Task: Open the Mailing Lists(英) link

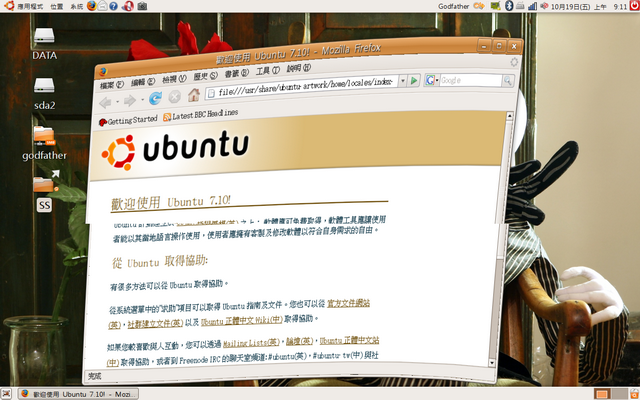Action: pos(251,342)
